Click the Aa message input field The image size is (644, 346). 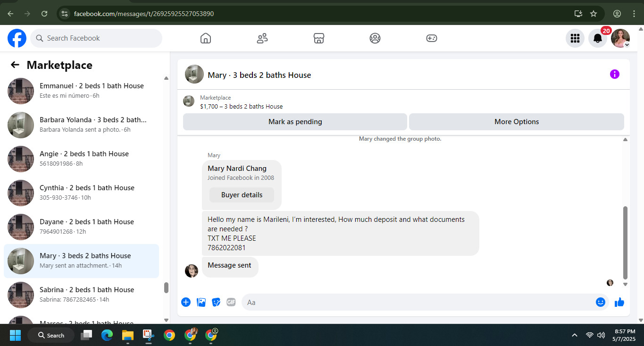point(418,302)
